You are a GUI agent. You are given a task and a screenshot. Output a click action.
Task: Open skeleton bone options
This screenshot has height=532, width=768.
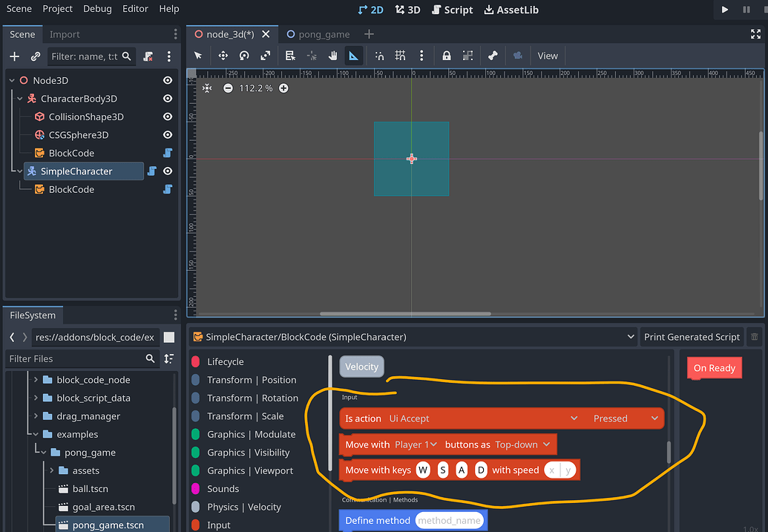click(x=493, y=56)
